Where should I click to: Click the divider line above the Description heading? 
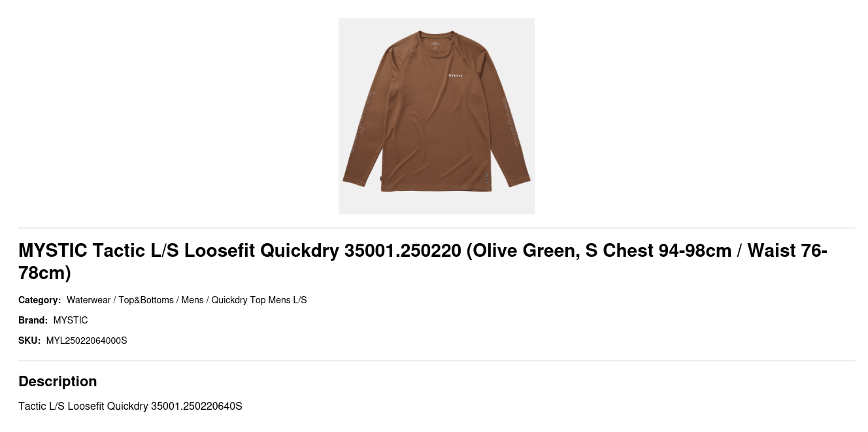click(x=437, y=361)
